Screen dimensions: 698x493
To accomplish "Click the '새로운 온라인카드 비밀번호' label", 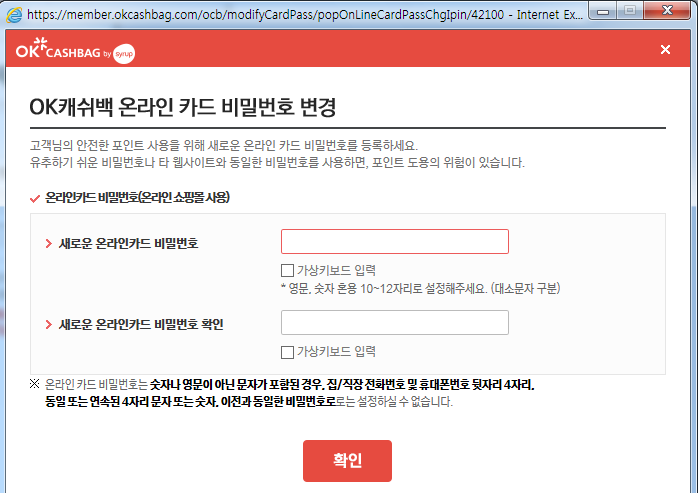I will pyautogui.click(x=128, y=244).
